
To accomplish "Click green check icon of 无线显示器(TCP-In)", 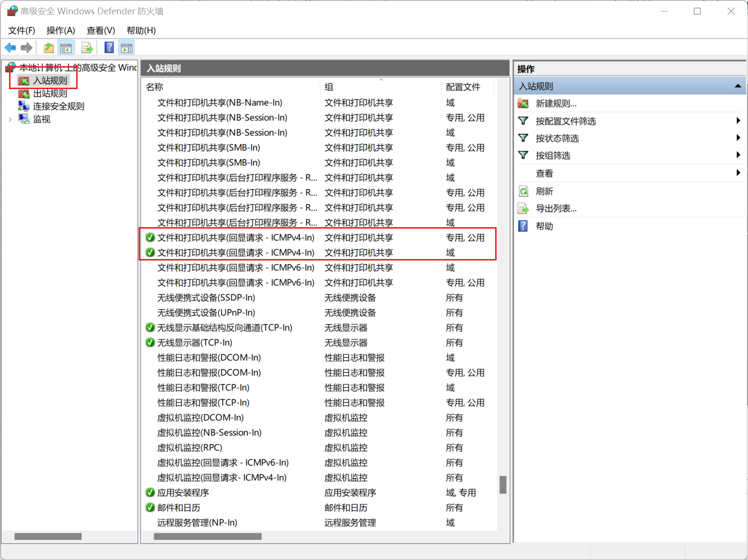I will tap(150, 342).
